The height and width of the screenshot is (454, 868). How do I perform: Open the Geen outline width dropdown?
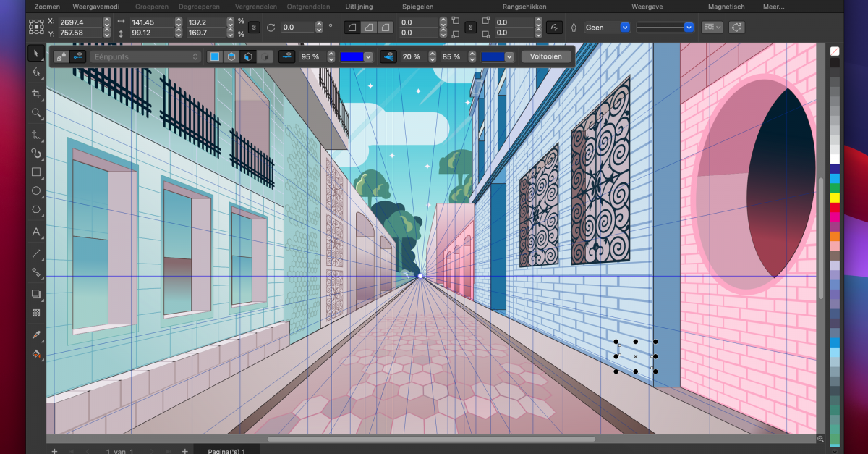pyautogui.click(x=608, y=27)
